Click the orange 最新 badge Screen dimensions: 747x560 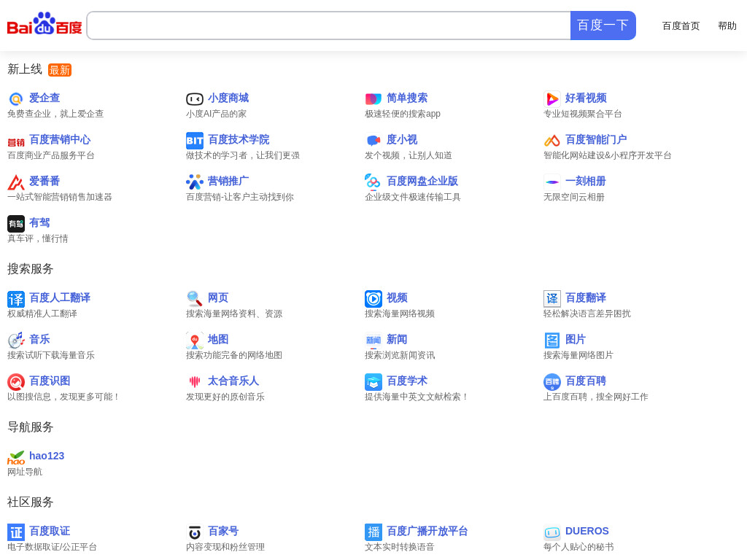60,70
